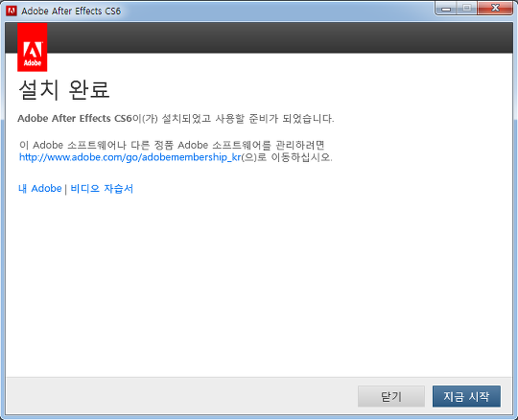Click the '소프트웨어를 관리하려면' sentence
518x420 pixels.
point(172,145)
